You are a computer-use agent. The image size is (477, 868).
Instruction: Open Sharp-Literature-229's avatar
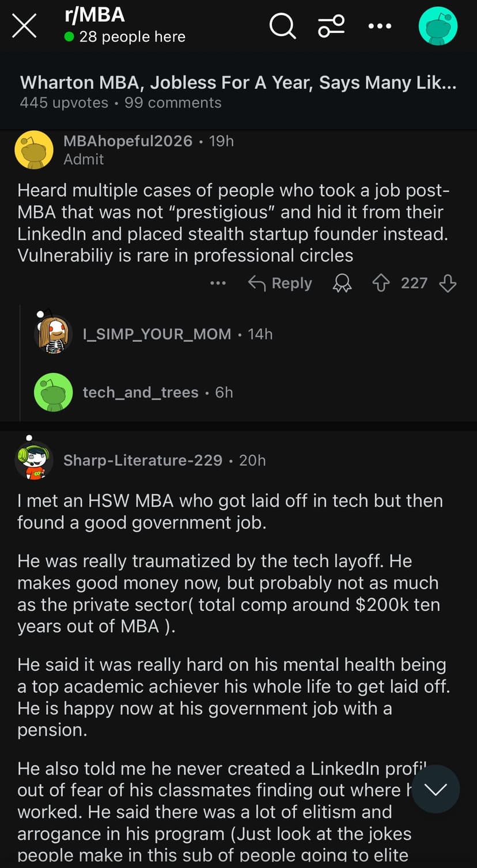click(34, 460)
